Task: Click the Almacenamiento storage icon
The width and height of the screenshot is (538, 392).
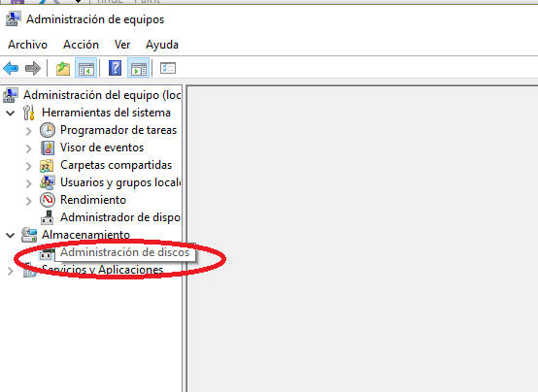Action: tap(29, 235)
